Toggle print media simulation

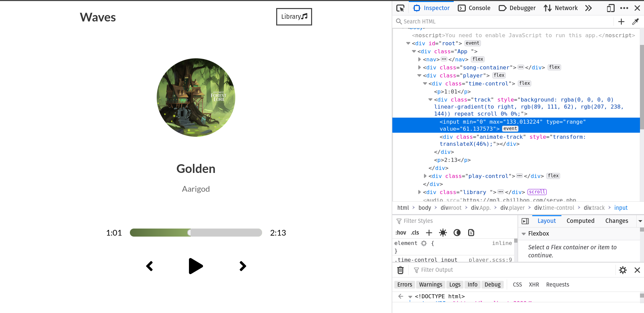click(471, 233)
